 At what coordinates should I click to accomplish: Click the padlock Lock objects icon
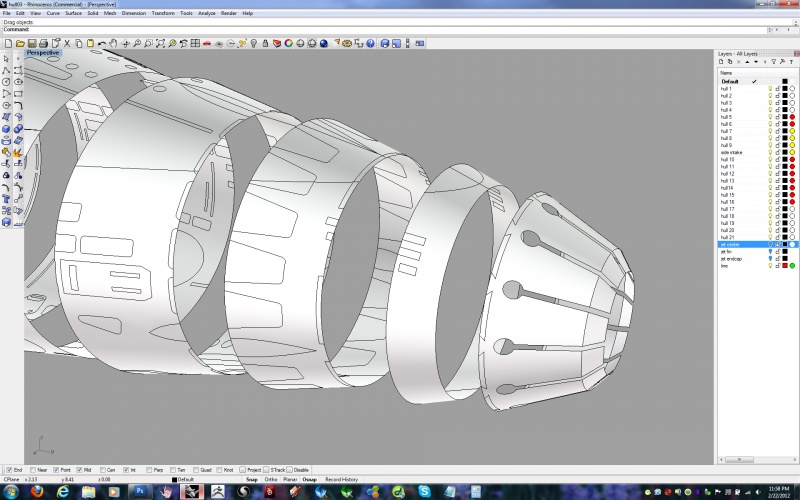(265, 43)
